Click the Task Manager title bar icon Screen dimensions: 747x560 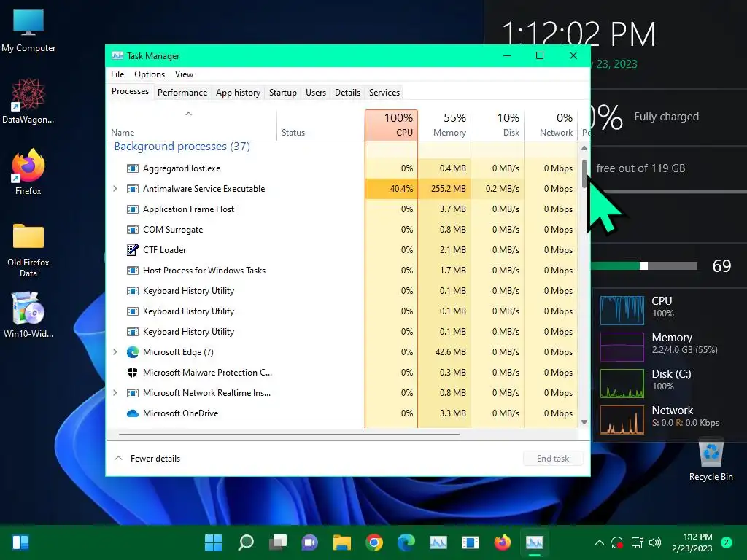point(117,55)
